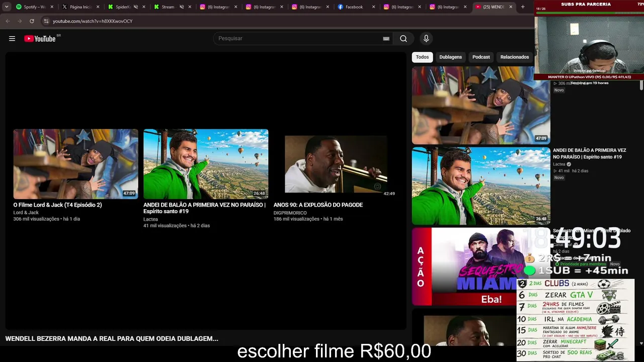Open title ANOS 90: A EXPLOSÃO DO PAGODE
Screen dimensions: 644x362
pyautogui.click(x=318, y=205)
